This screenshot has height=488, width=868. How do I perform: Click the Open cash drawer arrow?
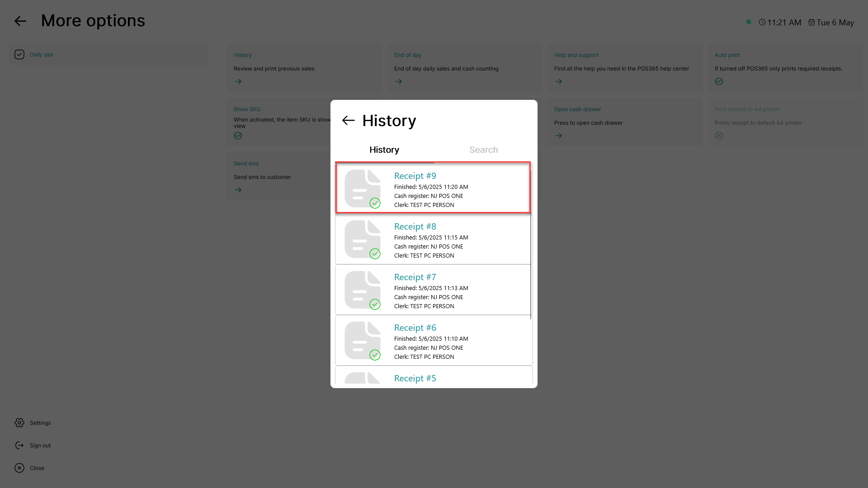pos(559,136)
